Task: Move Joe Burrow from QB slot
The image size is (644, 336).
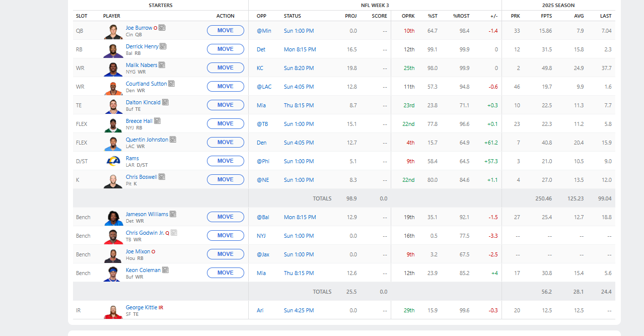Action: click(x=226, y=31)
